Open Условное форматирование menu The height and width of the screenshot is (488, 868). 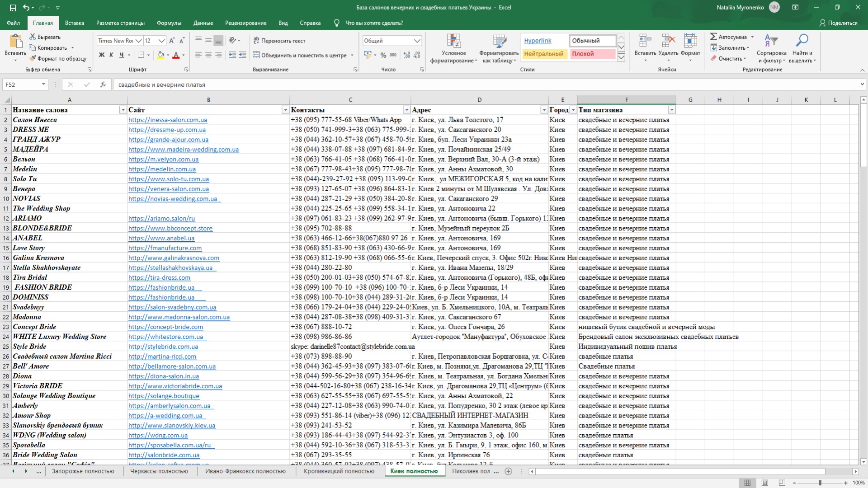453,49
